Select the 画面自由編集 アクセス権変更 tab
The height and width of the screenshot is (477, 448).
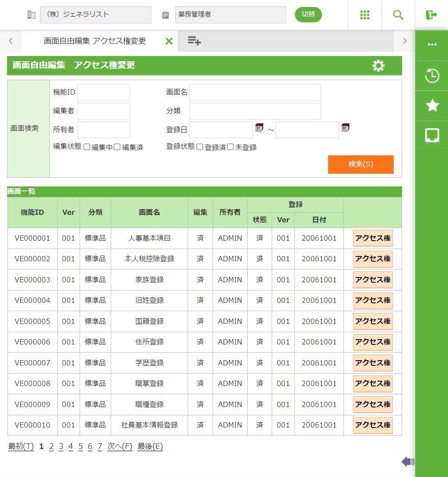94,41
